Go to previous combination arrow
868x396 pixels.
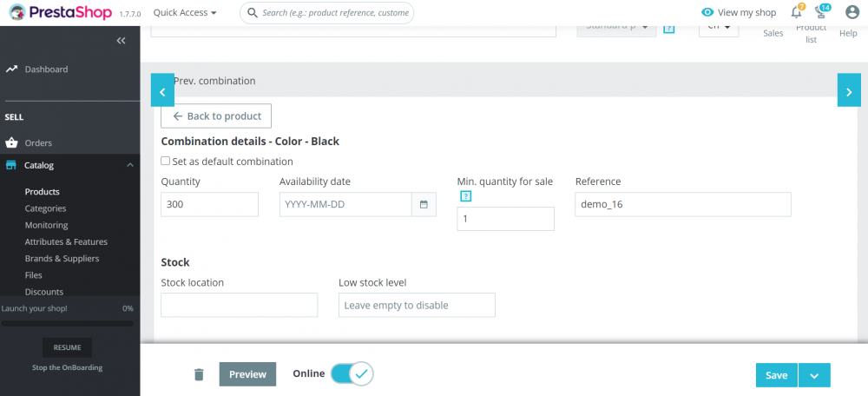162,90
